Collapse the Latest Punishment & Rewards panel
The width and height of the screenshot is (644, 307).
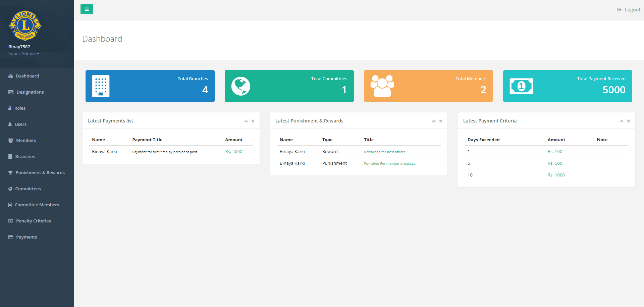point(434,121)
